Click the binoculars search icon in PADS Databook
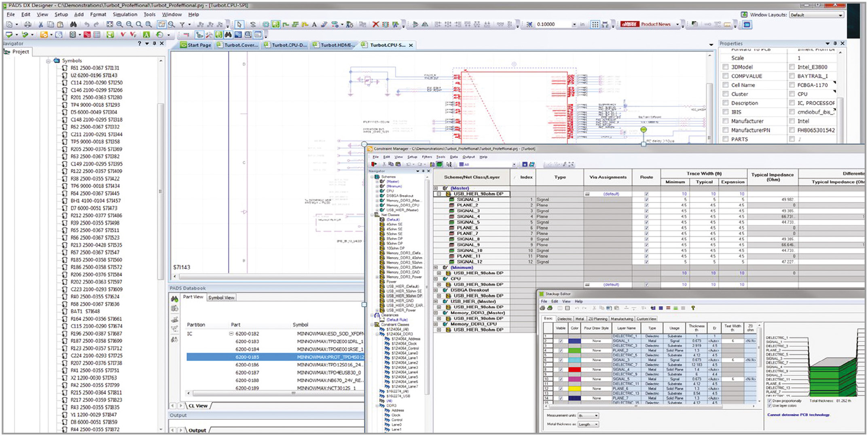Screen dimensions: 868x436 (174, 299)
